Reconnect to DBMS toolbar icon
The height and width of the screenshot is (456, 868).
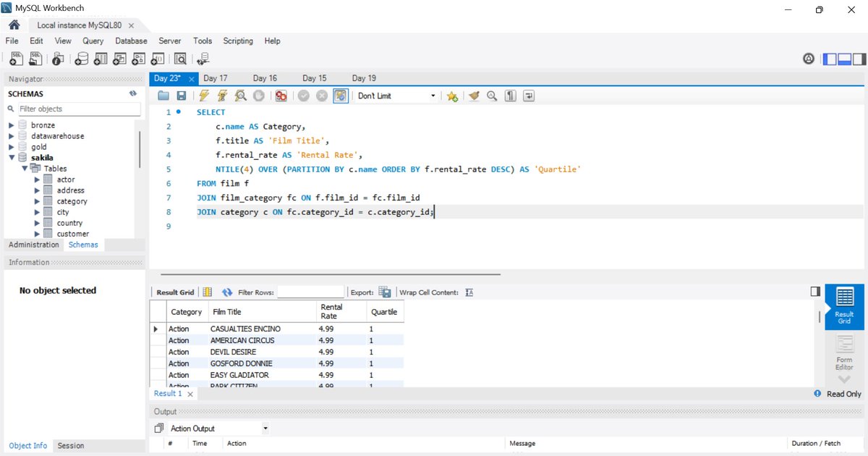pyautogui.click(x=203, y=59)
